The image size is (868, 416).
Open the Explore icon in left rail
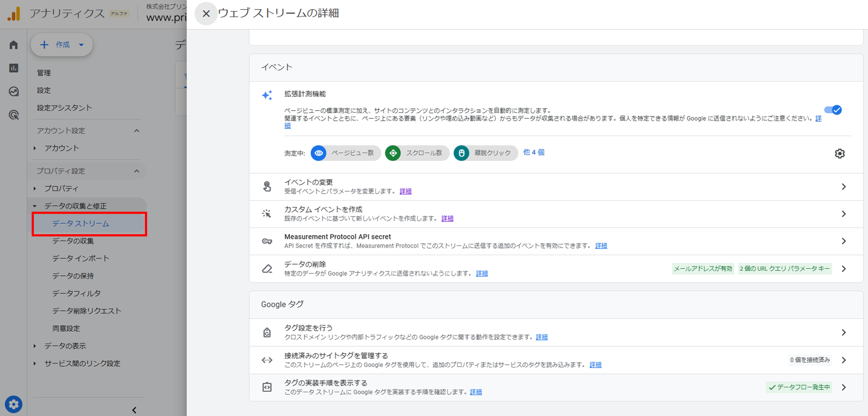tap(14, 92)
